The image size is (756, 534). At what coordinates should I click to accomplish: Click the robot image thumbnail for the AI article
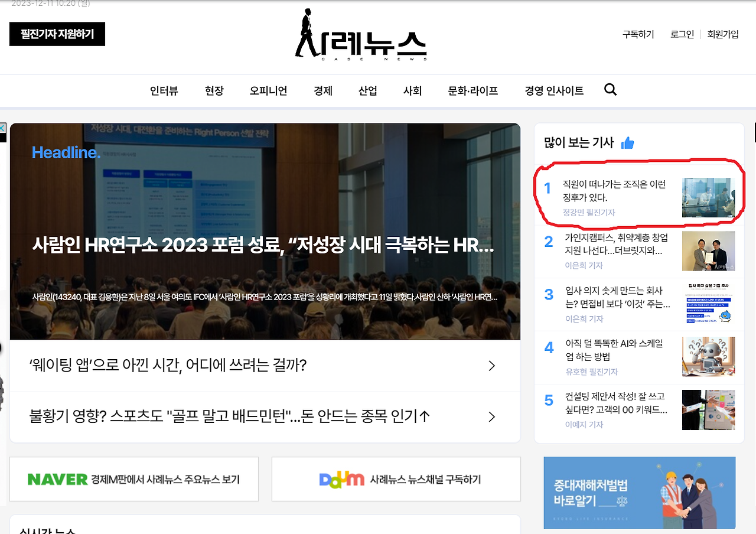pos(708,357)
